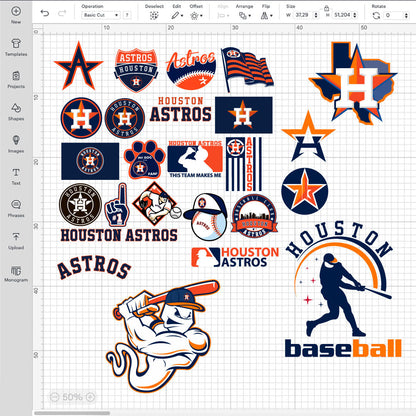Click the horizontal canvas scrollbar

[72, 413]
